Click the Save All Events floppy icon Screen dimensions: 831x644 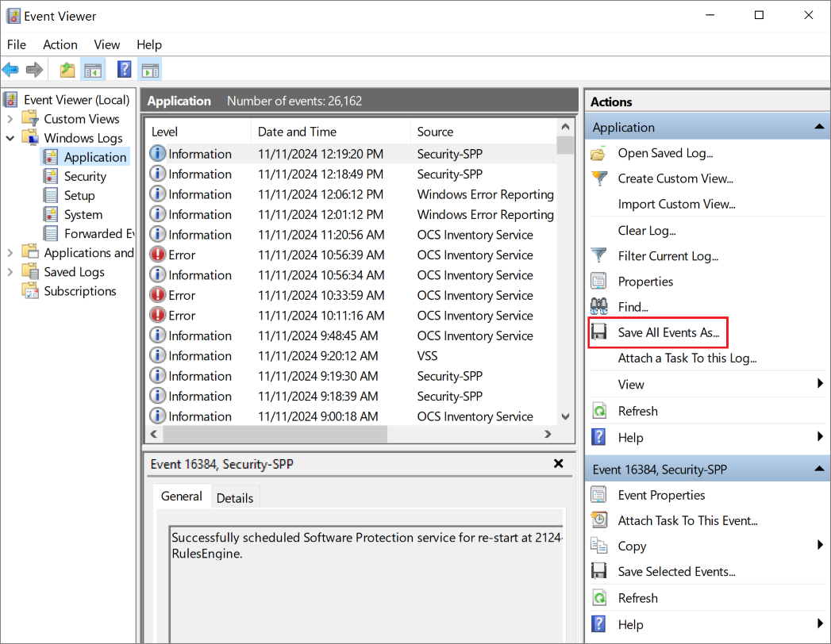coord(599,332)
